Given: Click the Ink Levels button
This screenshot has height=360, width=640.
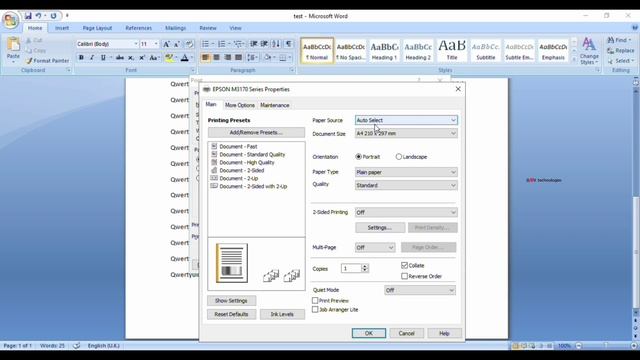Looking at the screenshot, I should 282,314.
